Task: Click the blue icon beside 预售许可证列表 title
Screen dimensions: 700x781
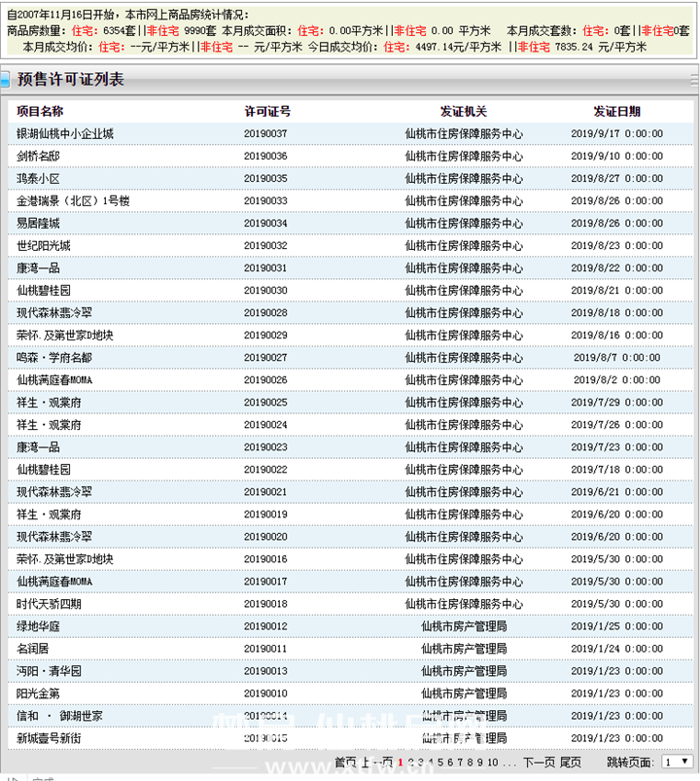Action: [6, 80]
